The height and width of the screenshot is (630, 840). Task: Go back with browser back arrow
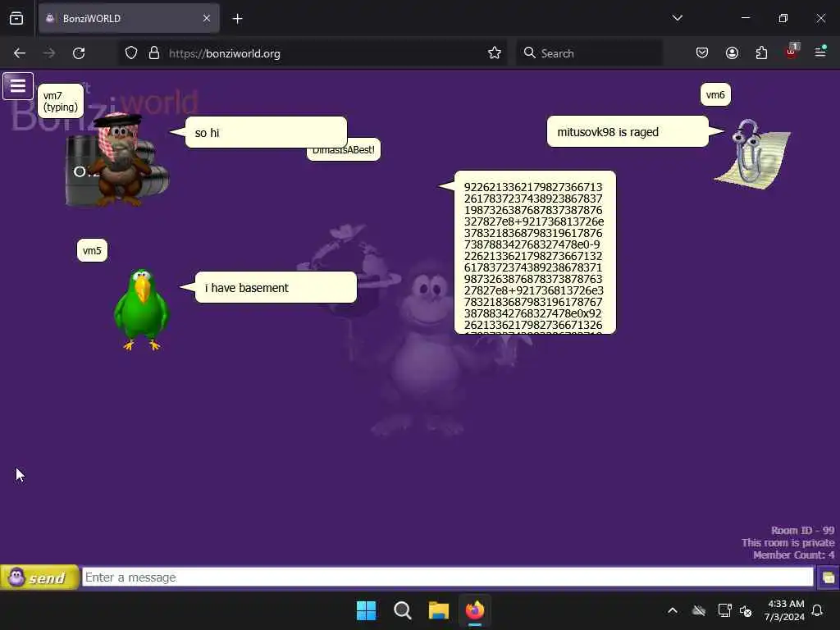20,53
